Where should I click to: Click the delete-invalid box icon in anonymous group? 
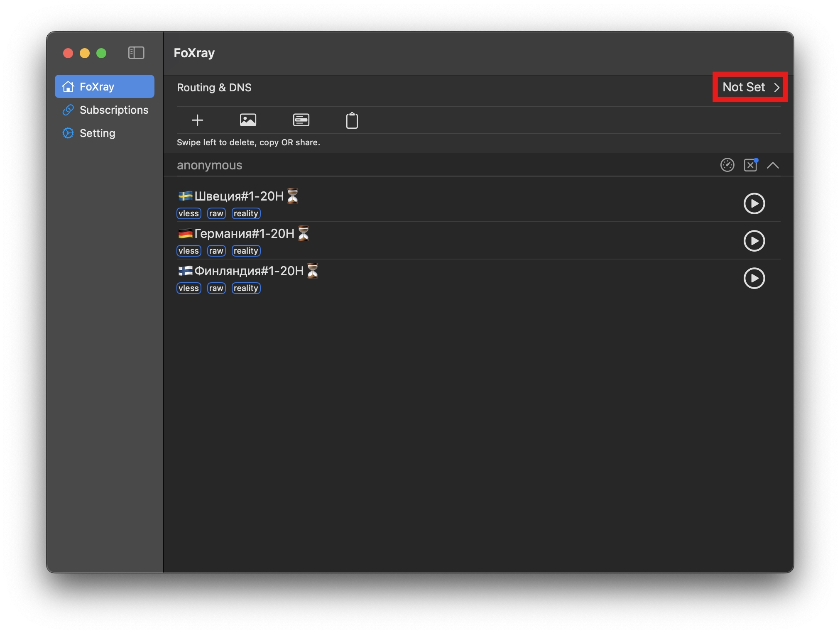point(750,165)
